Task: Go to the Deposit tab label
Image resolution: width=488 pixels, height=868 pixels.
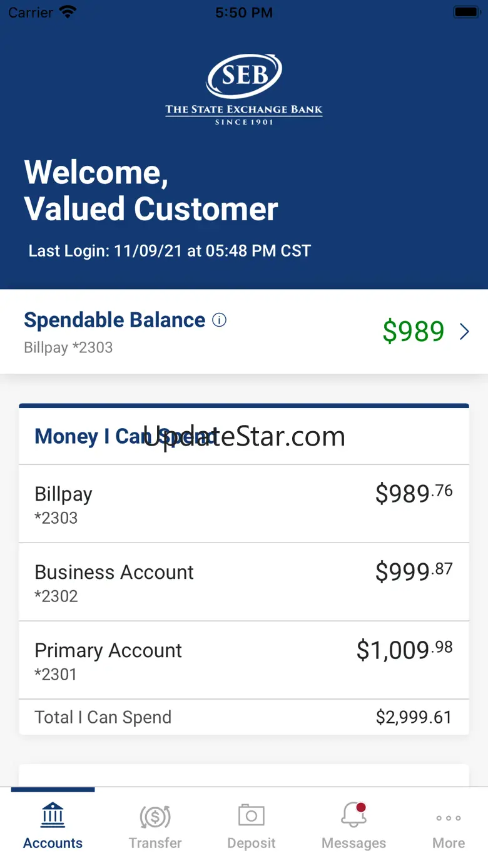Action: [x=252, y=843]
